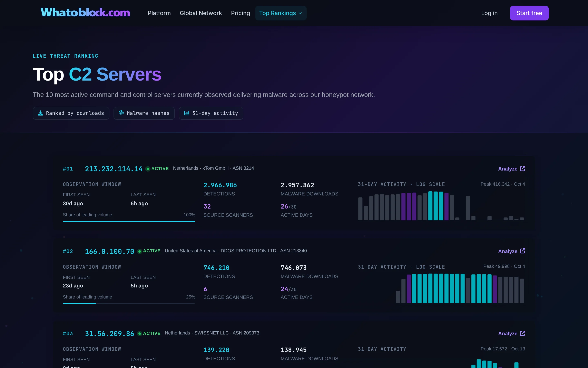Click the fingerprint icon on Malware hashes
The image size is (588, 368).
121,113
